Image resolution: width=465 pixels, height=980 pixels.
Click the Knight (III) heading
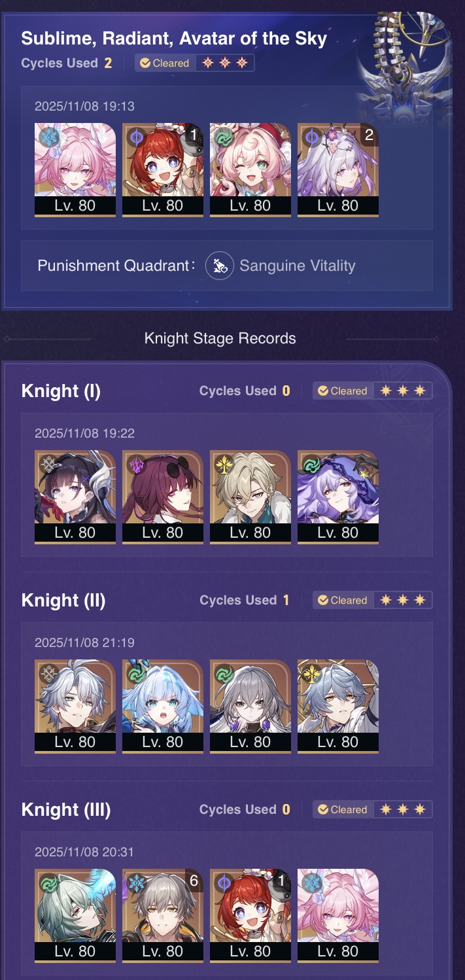66,810
